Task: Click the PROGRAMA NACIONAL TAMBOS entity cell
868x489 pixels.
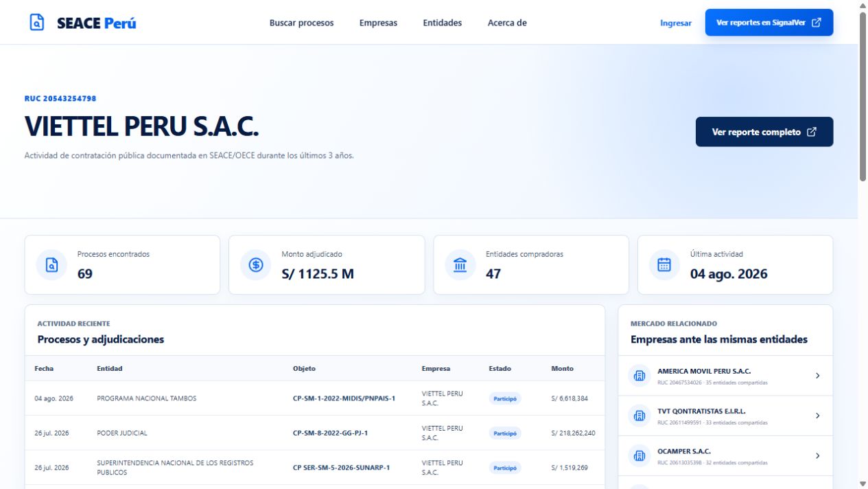Action: tap(146, 398)
